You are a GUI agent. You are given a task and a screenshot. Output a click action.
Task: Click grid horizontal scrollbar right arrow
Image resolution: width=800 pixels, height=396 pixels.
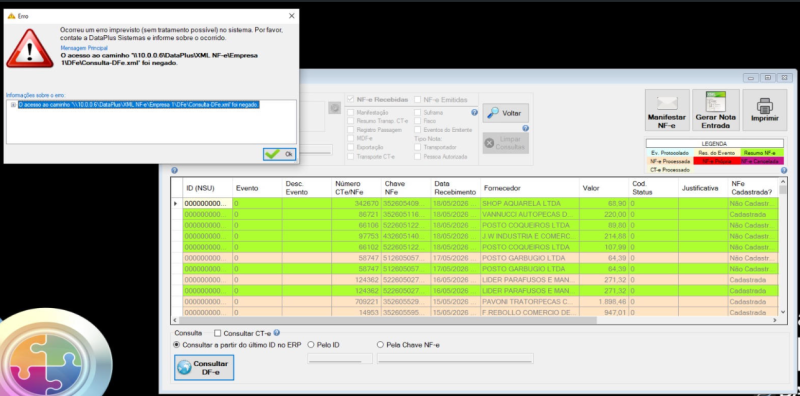point(774,320)
